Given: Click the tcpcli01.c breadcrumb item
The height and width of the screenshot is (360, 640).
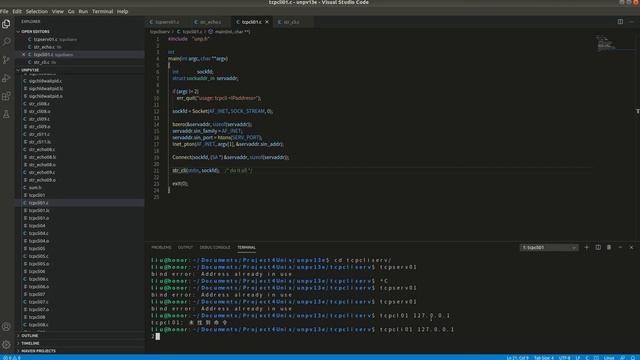Looking at the screenshot, I should [189, 31].
